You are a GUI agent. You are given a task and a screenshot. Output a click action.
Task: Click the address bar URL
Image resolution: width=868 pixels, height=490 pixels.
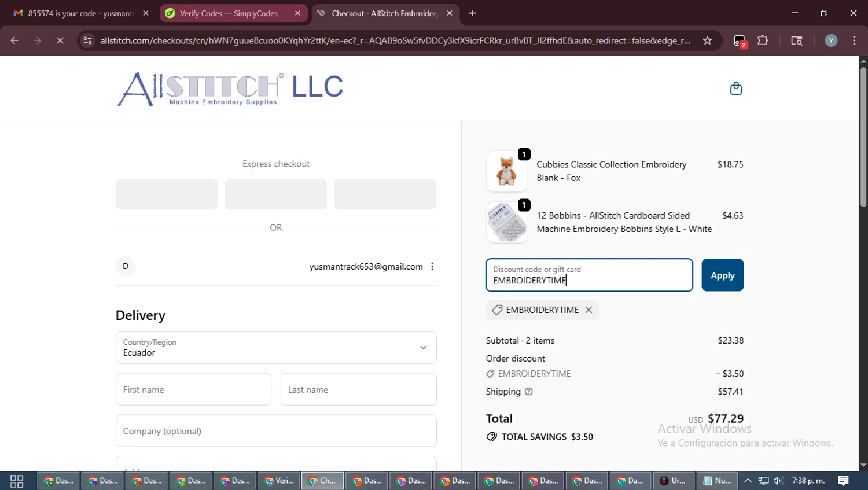pyautogui.click(x=395, y=40)
